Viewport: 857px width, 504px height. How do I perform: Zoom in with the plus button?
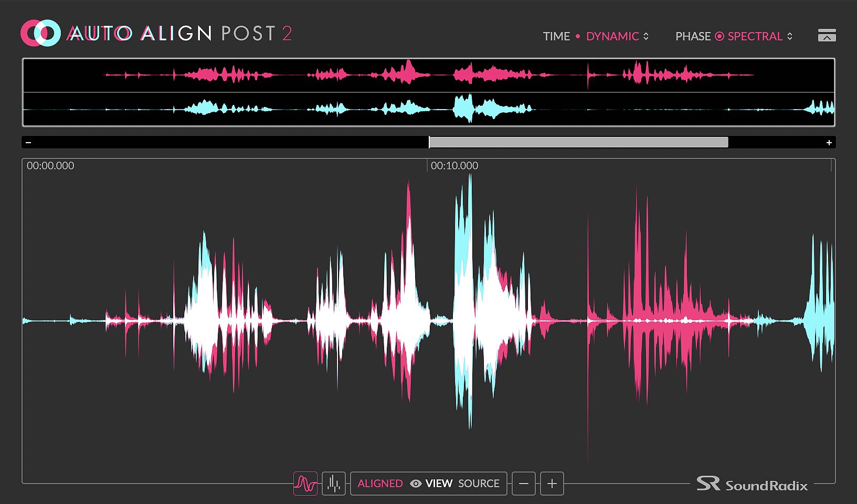pos(552,484)
